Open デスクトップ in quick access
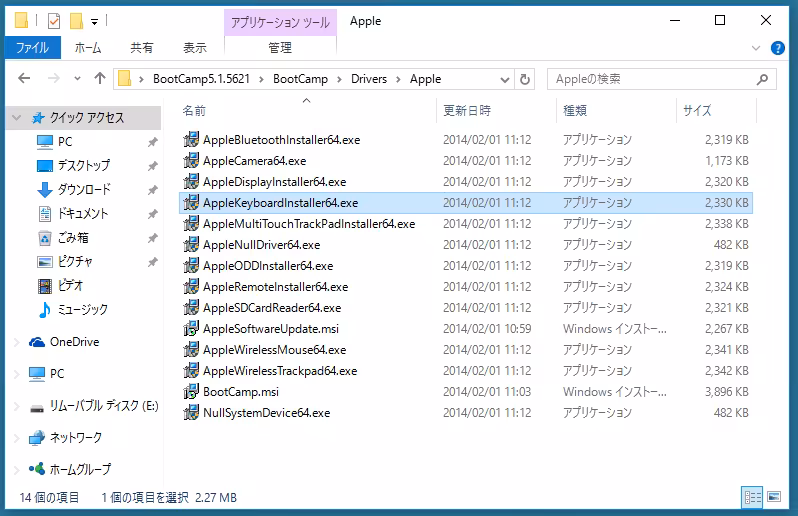Screen dimensions: 798x516 [84, 165]
